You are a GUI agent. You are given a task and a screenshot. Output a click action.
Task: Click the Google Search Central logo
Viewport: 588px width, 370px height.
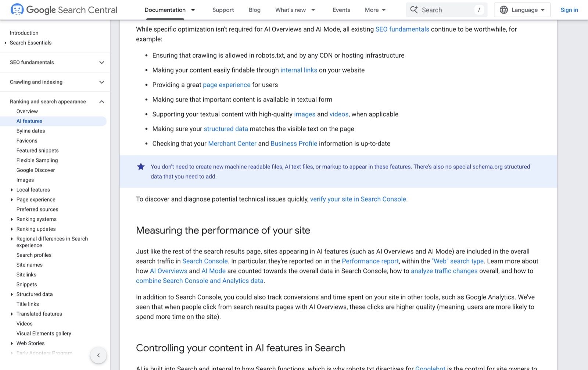coord(64,10)
